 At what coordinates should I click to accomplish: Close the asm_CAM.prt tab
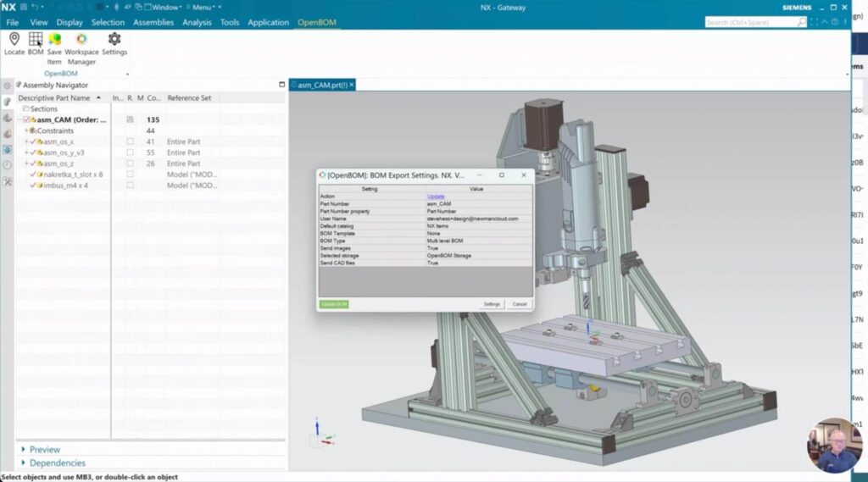click(352, 85)
